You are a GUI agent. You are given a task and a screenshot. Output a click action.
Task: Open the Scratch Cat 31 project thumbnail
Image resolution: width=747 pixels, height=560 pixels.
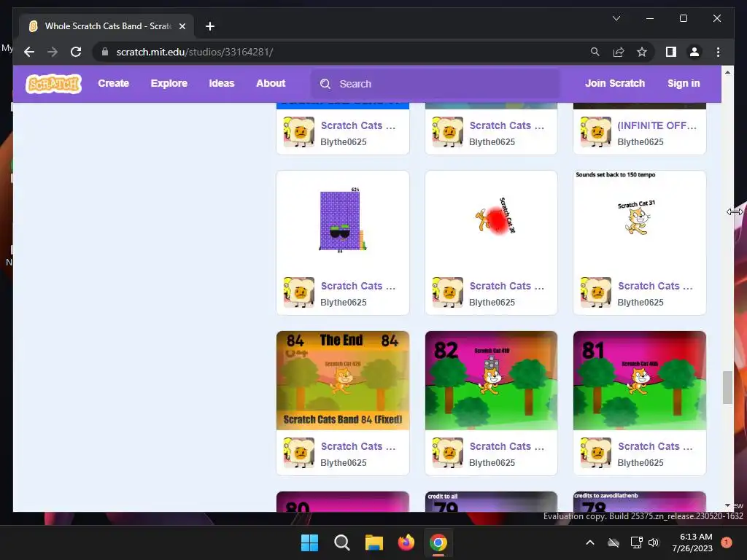pos(640,220)
